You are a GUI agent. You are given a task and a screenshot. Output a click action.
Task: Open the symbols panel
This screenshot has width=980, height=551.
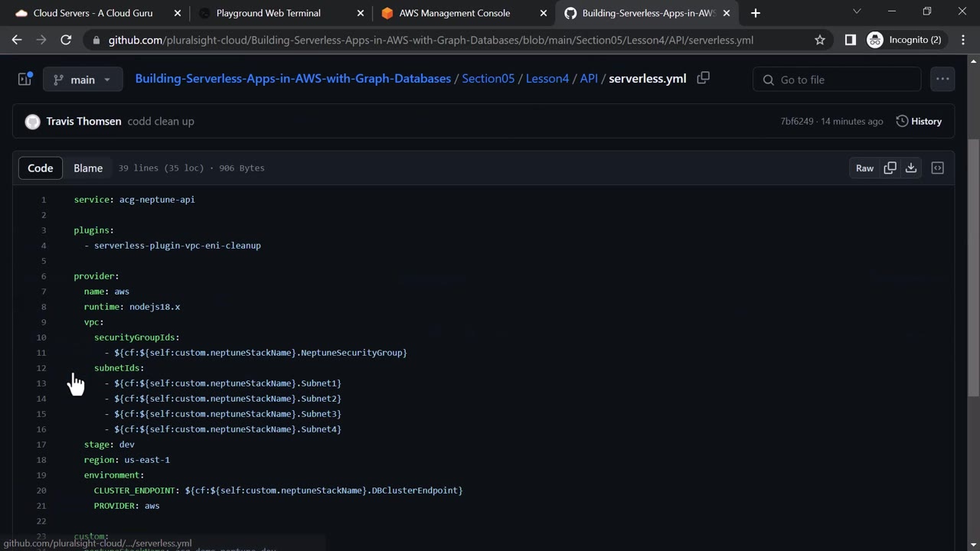(x=937, y=168)
